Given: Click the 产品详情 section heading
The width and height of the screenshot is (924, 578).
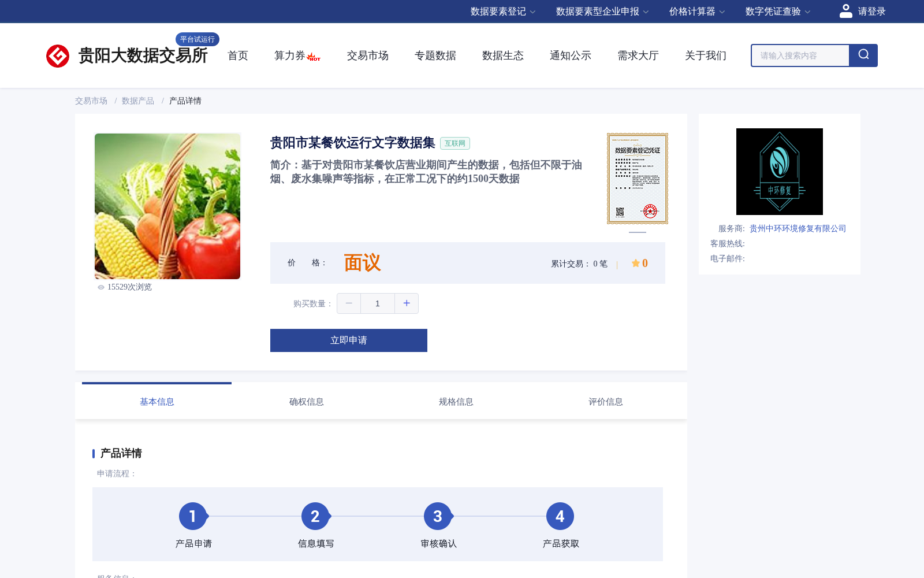Looking at the screenshot, I should click(121, 453).
